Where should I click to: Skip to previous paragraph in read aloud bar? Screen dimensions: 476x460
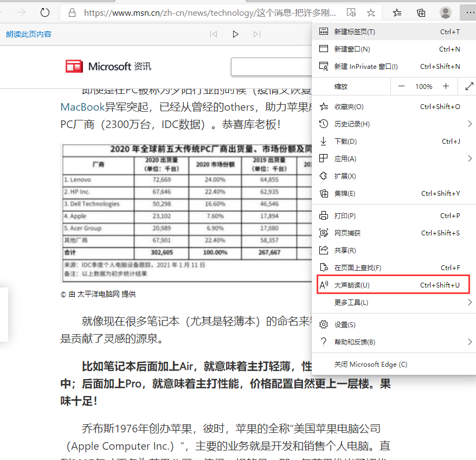(x=214, y=34)
